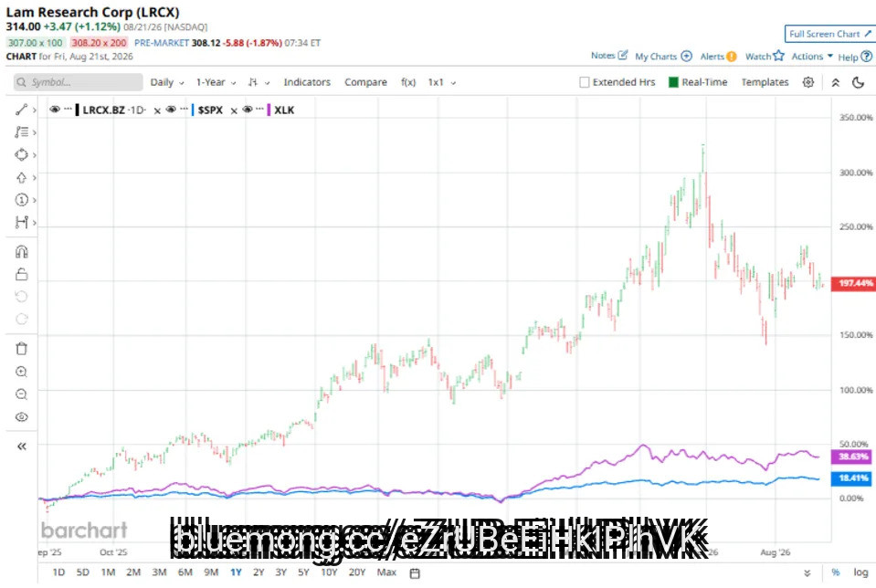Expand the trend line tool submenu arrow

pos(34,110)
